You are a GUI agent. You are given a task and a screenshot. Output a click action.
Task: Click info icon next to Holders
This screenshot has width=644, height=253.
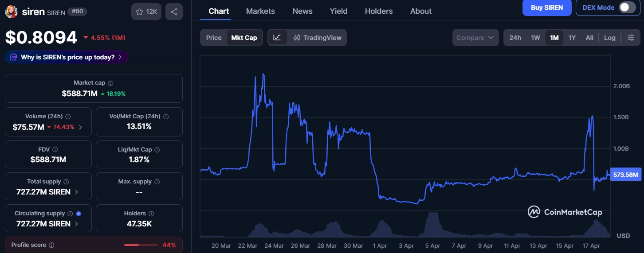tap(151, 214)
